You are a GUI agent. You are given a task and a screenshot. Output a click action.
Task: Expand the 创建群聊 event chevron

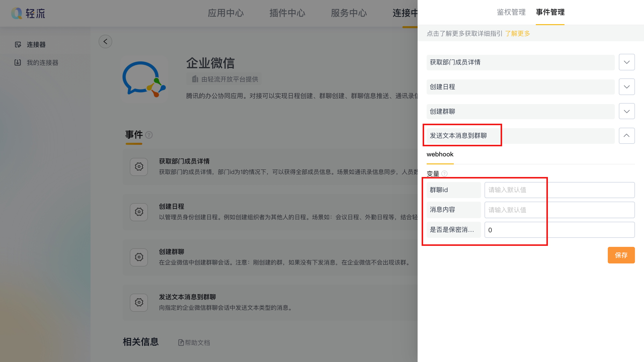point(627,111)
